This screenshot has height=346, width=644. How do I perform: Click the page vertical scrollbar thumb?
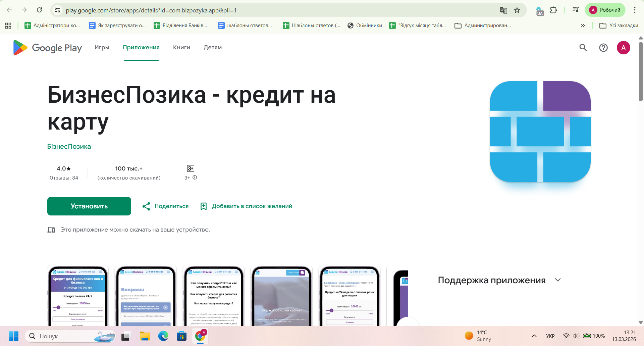(641, 71)
